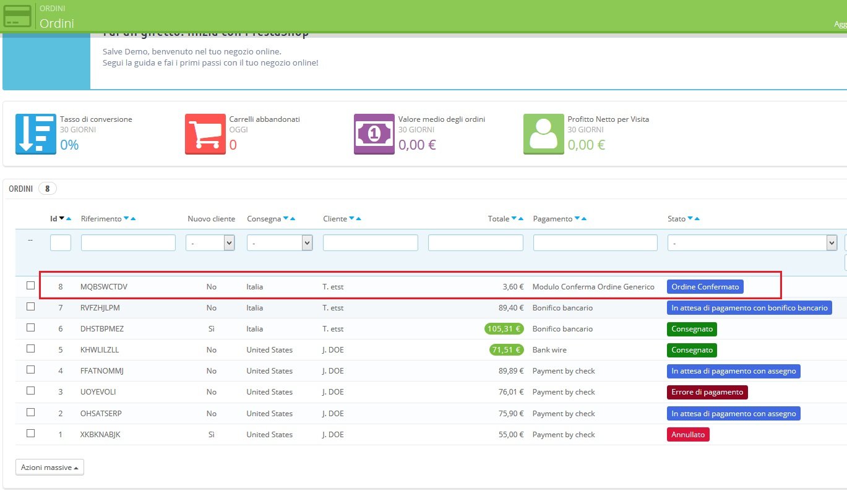Image resolution: width=847 pixels, height=504 pixels.
Task: Sort Cliente column descending
Action: pos(352,219)
